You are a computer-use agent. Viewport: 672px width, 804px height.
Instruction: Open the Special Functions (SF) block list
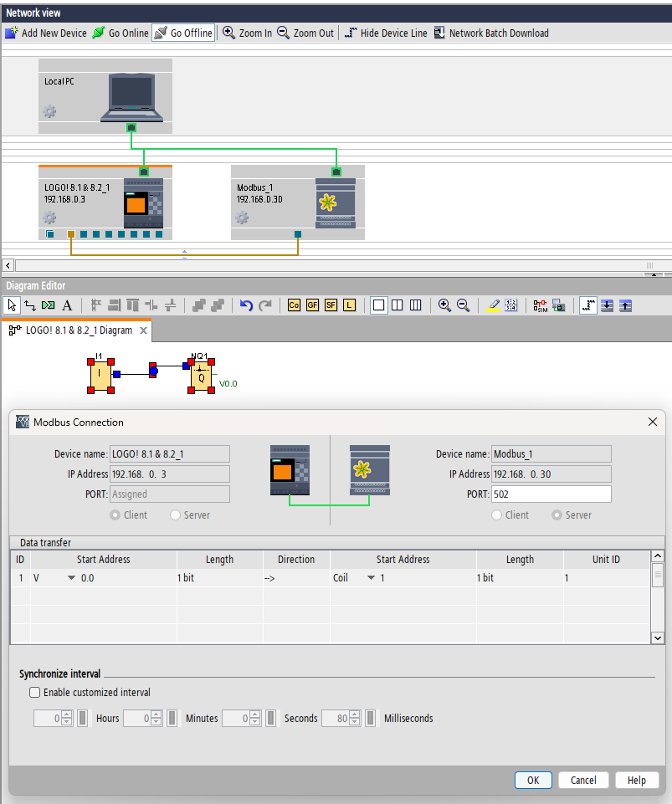pyautogui.click(x=331, y=305)
